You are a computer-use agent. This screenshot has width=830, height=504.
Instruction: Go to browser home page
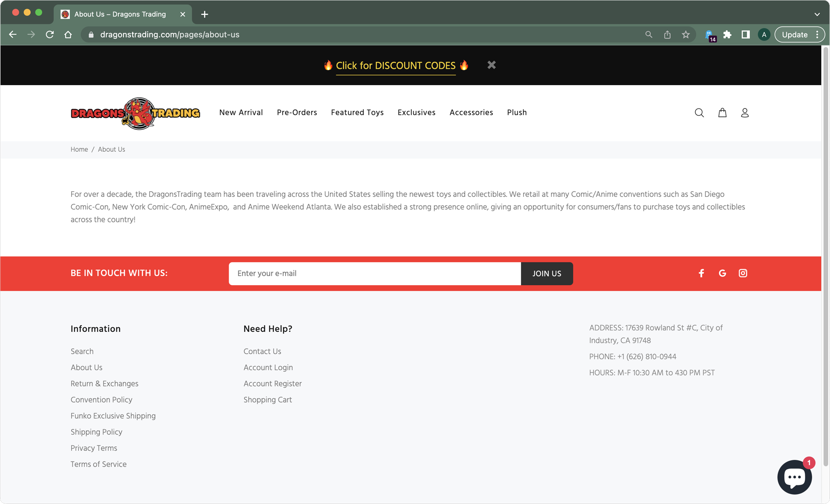pos(68,34)
